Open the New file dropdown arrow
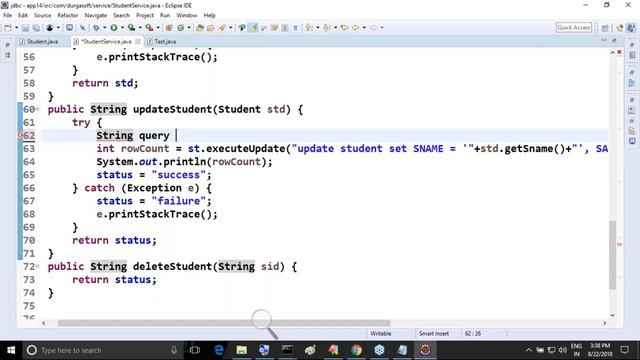Screen dimensions: 640x360 click(16, 28)
